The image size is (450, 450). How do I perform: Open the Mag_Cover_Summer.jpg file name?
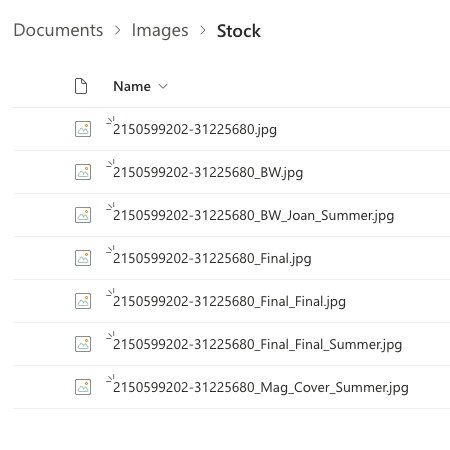tap(261, 388)
